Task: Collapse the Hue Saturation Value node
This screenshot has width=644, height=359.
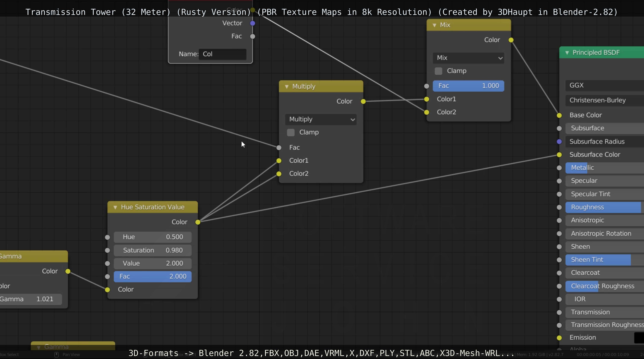Action: [x=115, y=207]
